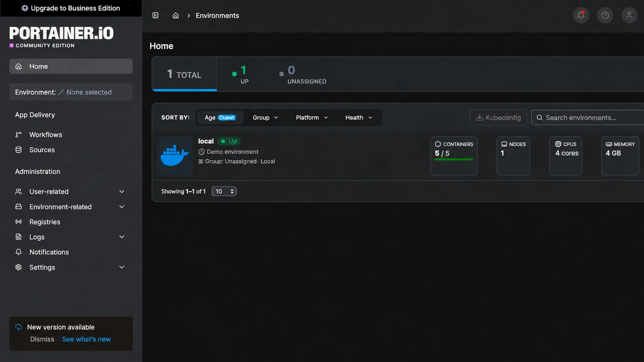Click the containers 5/5 progress bar
The height and width of the screenshot is (362, 644).
click(454, 159)
